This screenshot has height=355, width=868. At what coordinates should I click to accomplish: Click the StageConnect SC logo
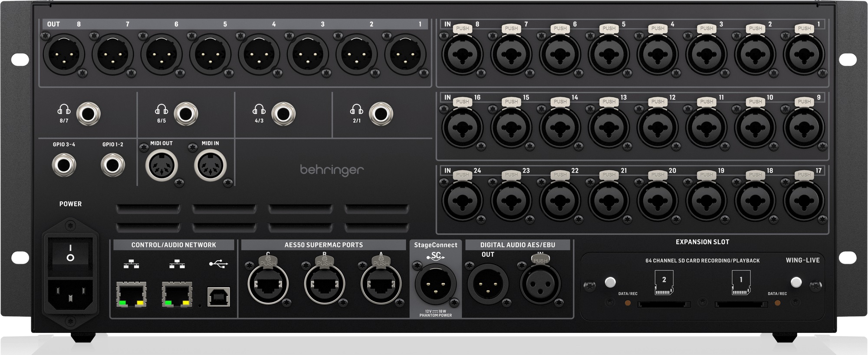tap(435, 256)
